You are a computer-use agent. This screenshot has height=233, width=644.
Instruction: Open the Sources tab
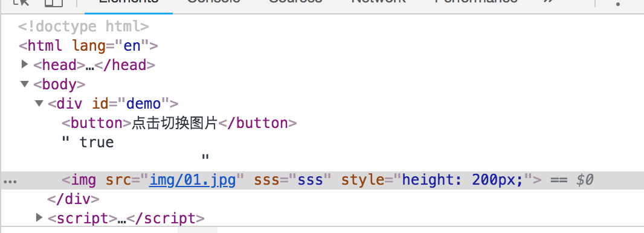click(295, 2)
